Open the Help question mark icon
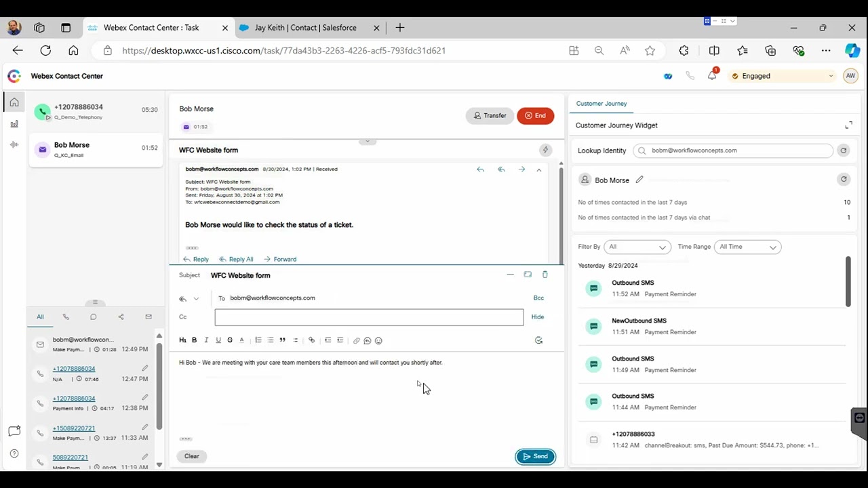 point(14,453)
